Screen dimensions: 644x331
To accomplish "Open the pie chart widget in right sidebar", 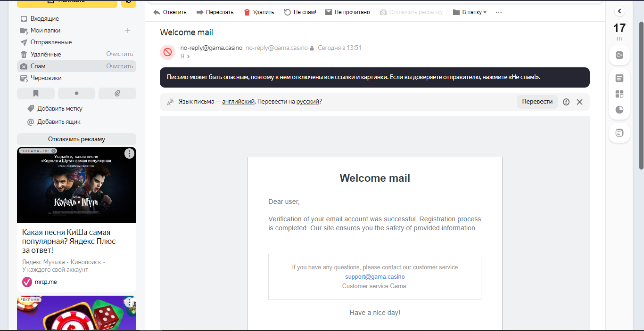I will (x=619, y=110).
